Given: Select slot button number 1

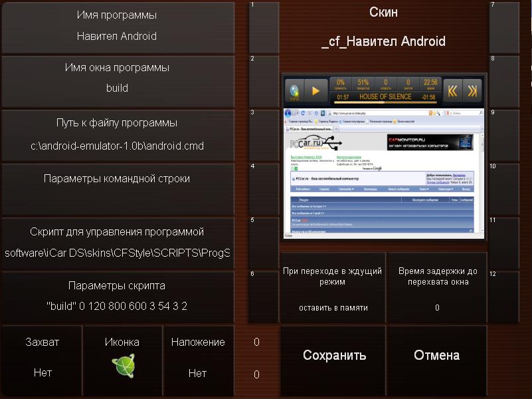Looking at the screenshot, I should [264, 27].
